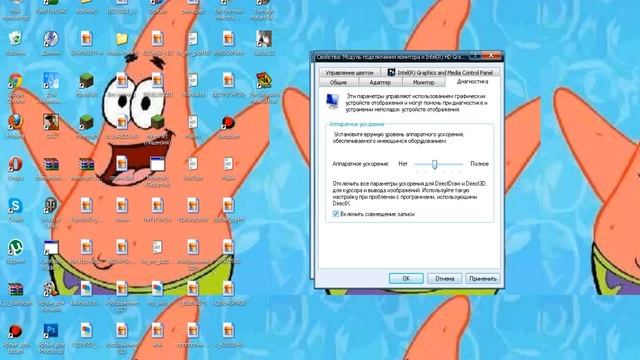640x360 pixels.
Task: Click the Отмена button
Action: tap(444, 278)
